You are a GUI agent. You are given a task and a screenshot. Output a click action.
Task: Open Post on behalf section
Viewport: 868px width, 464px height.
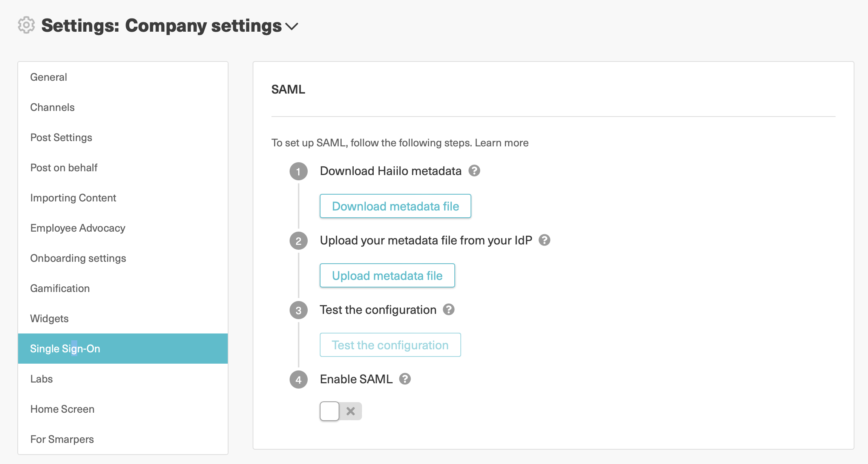(123, 167)
